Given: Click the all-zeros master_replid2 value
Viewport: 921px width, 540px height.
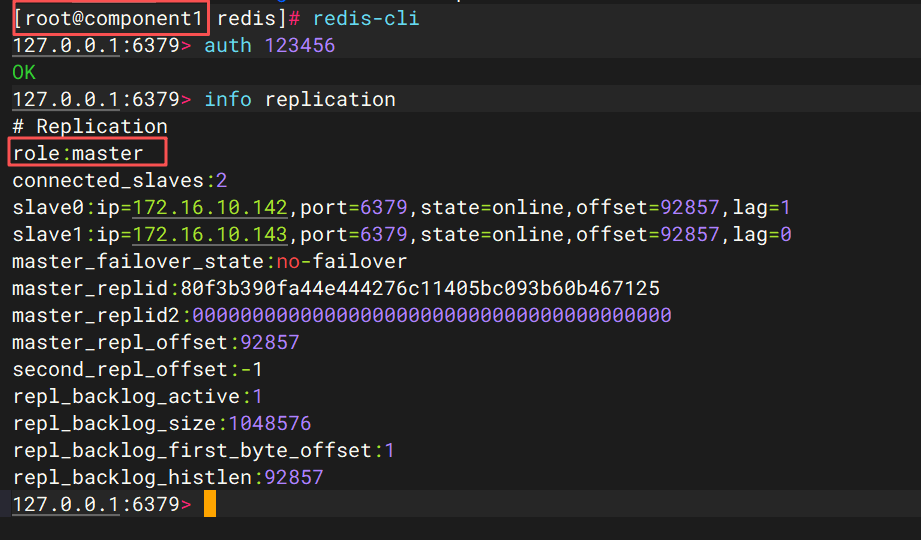Looking at the screenshot, I should click(x=432, y=316).
